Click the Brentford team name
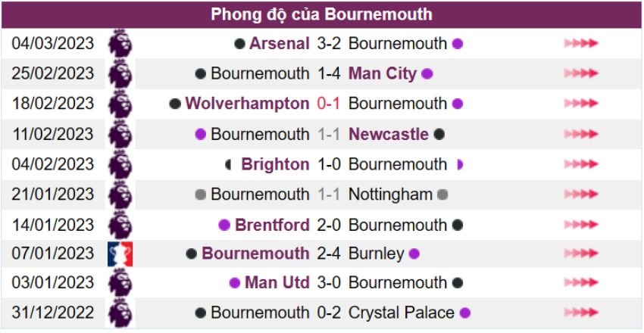Image resolution: width=644 pixels, height=333 pixels. [272, 225]
